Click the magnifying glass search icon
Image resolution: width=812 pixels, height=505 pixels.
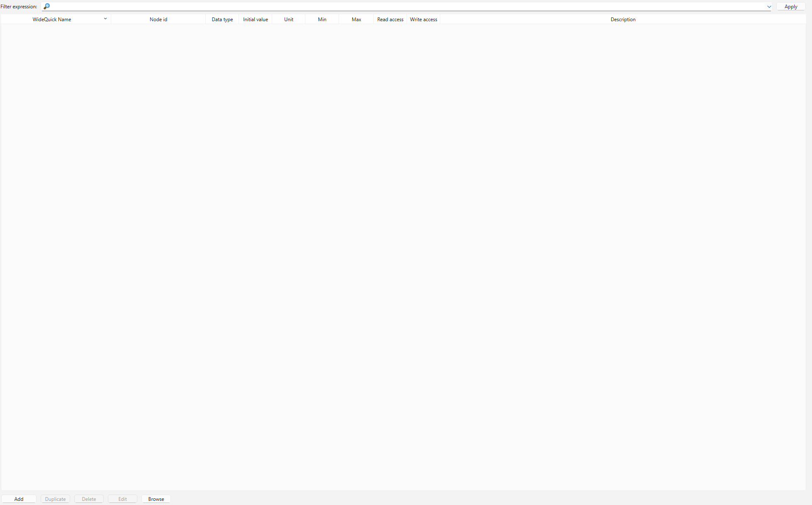(x=46, y=6)
